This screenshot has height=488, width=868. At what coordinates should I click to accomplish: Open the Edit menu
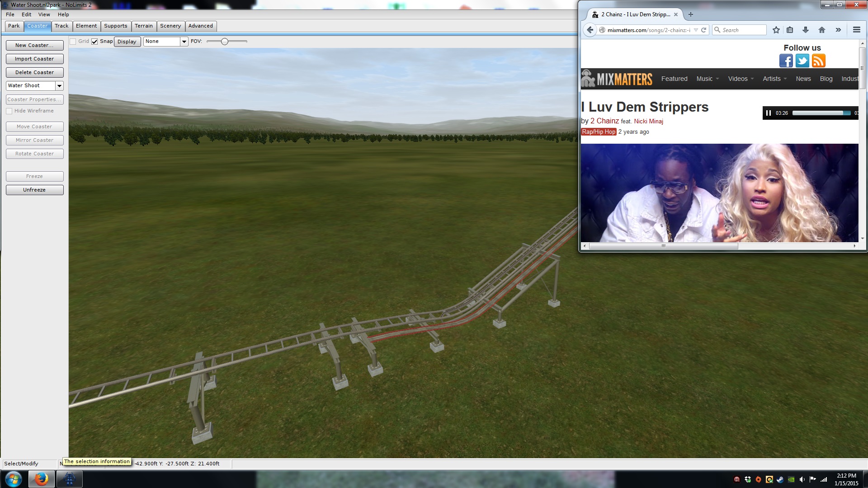(x=26, y=14)
